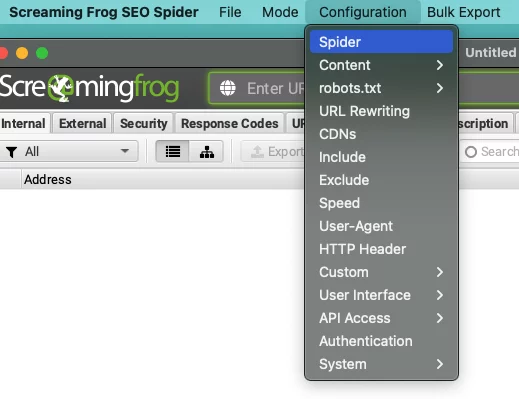
Task: Open the Mode menu
Action: tap(280, 12)
